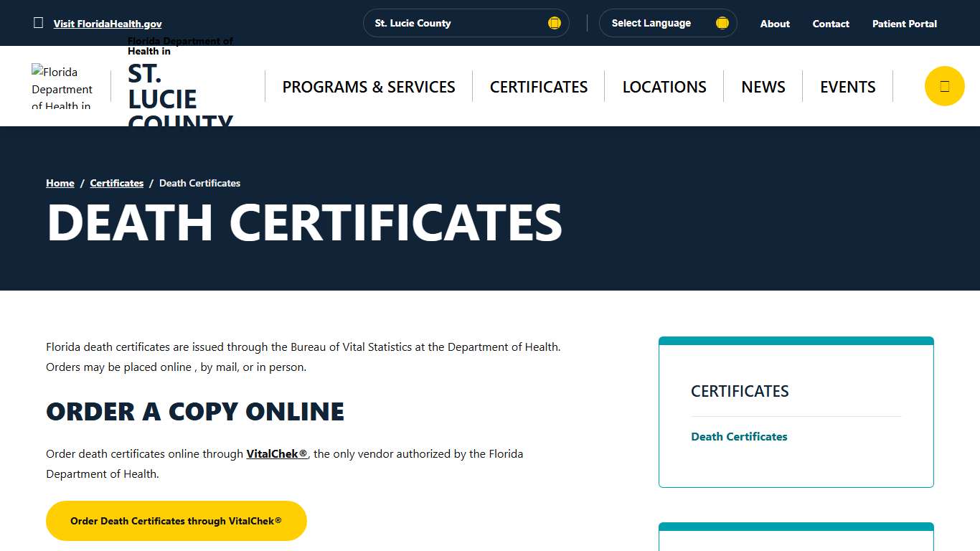Screen dimensions: 980x551
Task: Visit FloridaHealth.gov link
Action: tap(107, 23)
